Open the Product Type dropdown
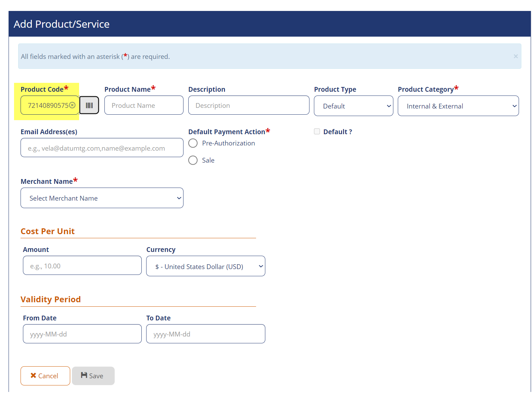The width and height of the screenshot is (532, 394). [353, 106]
